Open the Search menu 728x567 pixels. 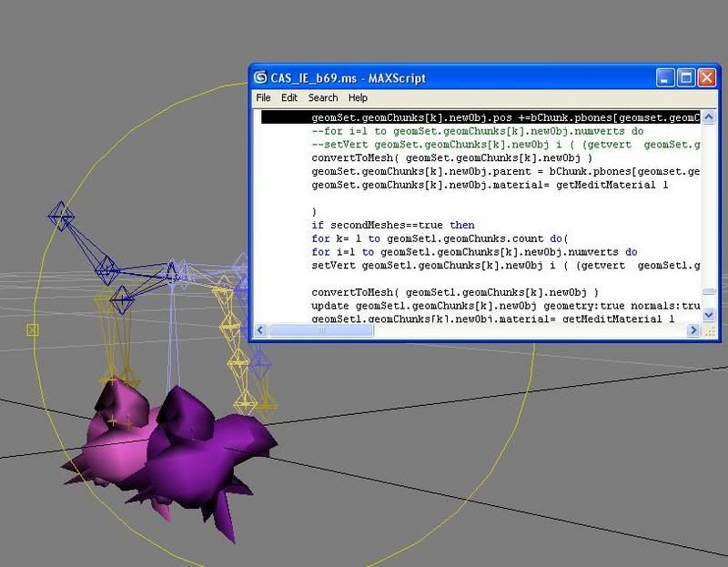tap(322, 97)
